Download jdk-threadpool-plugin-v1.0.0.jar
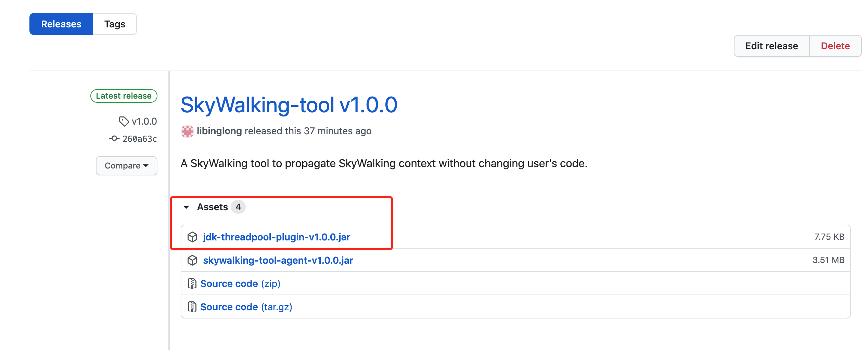The height and width of the screenshot is (350, 868). click(276, 237)
